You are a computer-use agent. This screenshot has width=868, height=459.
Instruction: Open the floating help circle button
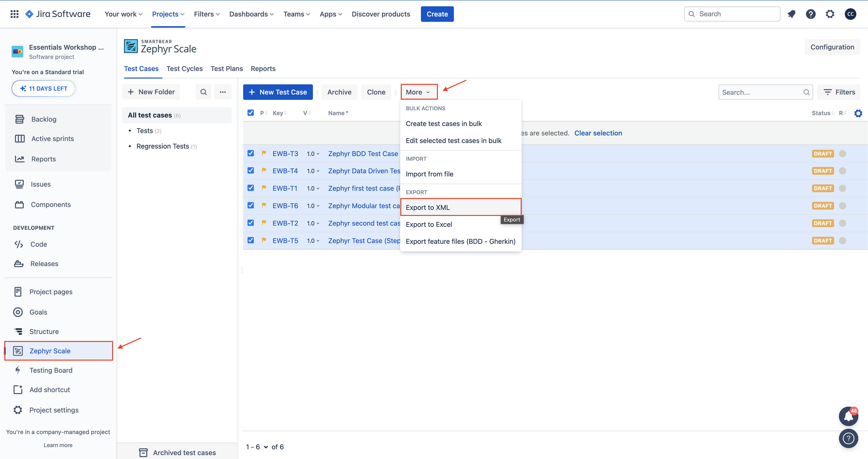[848, 438]
